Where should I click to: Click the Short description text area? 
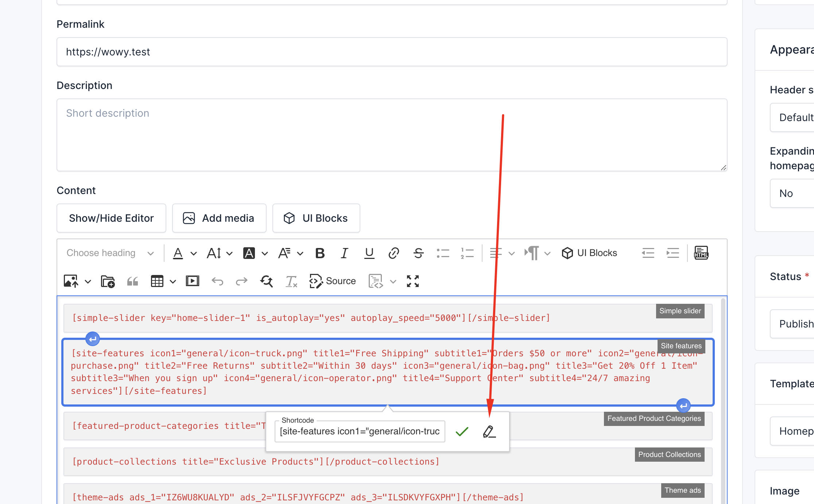(x=392, y=135)
